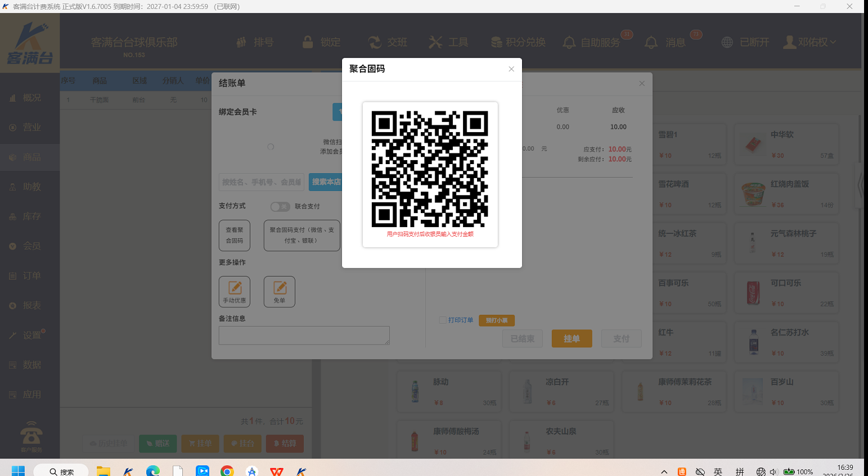868x476 pixels.
Task: Expand the 邓佑权 user dropdown
Action: click(x=833, y=42)
